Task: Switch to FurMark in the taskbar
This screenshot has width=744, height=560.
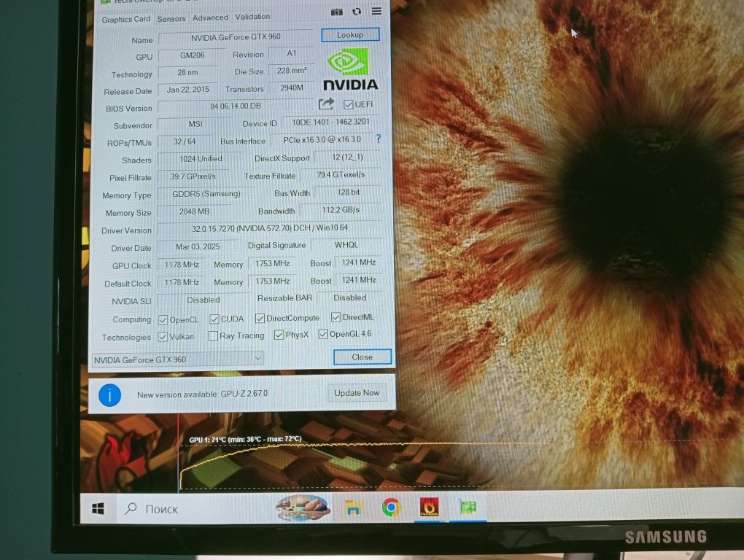Action: tap(430, 507)
